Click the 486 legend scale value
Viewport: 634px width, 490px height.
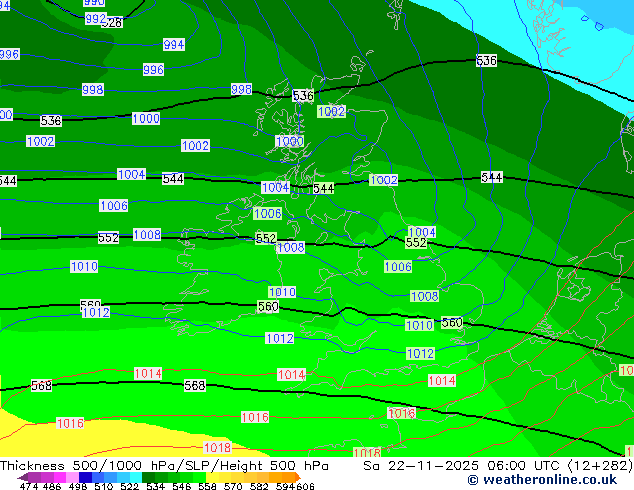52,486
